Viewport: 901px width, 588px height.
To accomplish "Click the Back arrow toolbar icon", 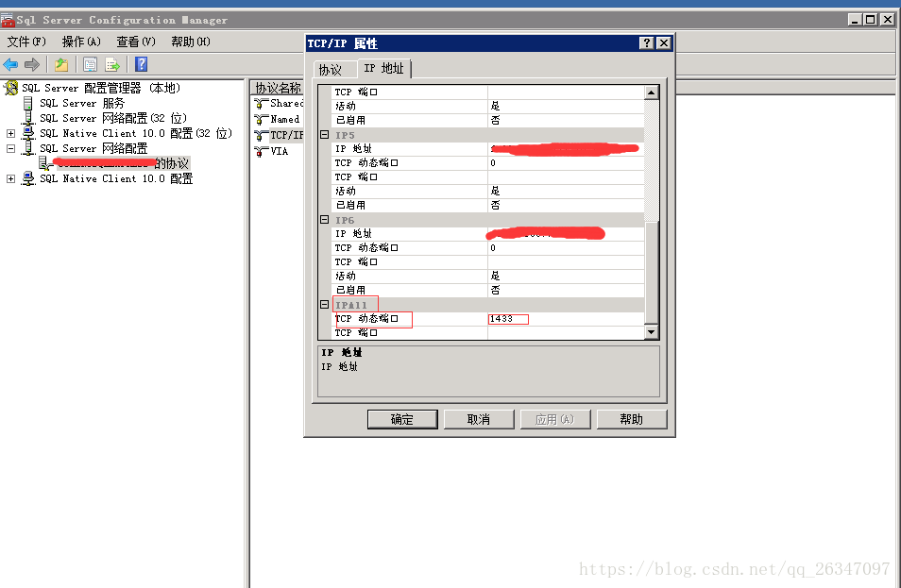I will (10, 64).
